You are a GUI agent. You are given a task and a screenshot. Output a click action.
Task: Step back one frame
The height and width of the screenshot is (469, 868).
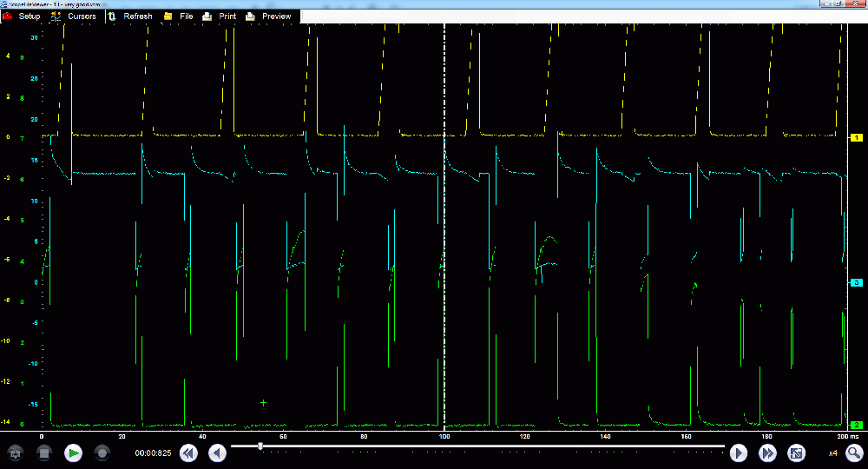[218, 452]
